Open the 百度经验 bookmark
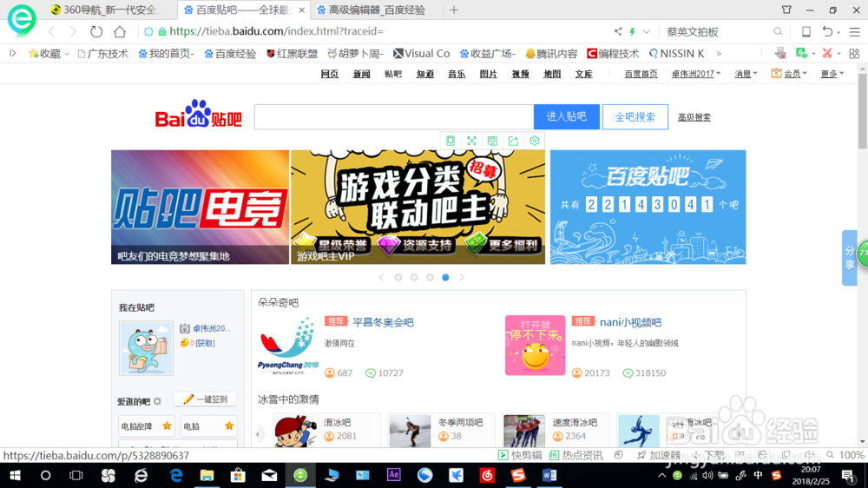868x488 pixels. [230, 54]
